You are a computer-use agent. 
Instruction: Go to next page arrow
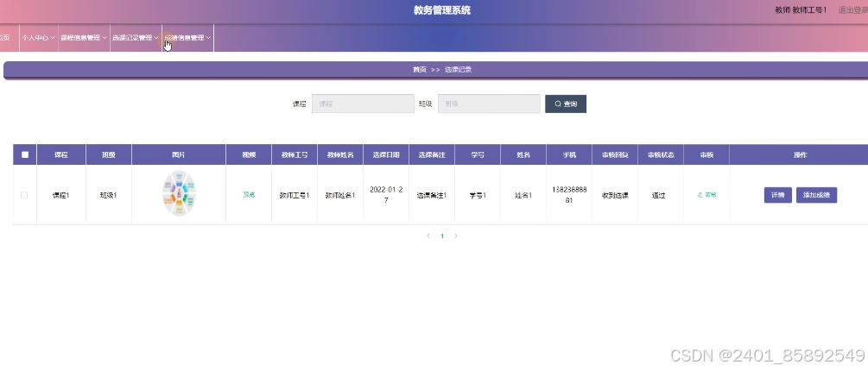[455, 236]
